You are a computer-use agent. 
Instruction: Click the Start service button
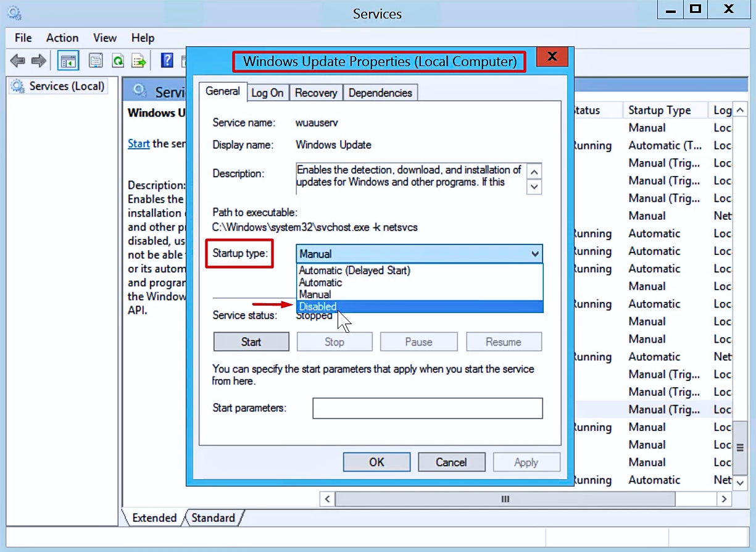point(251,342)
